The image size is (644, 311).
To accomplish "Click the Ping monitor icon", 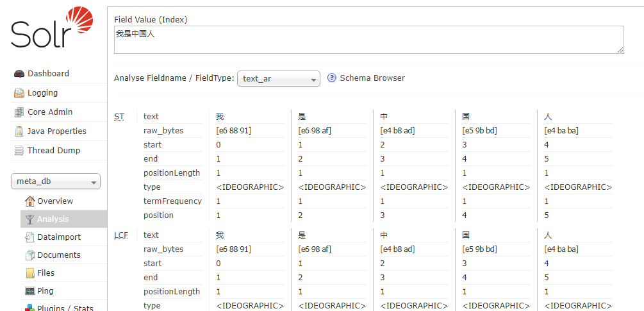I will tap(29, 291).
